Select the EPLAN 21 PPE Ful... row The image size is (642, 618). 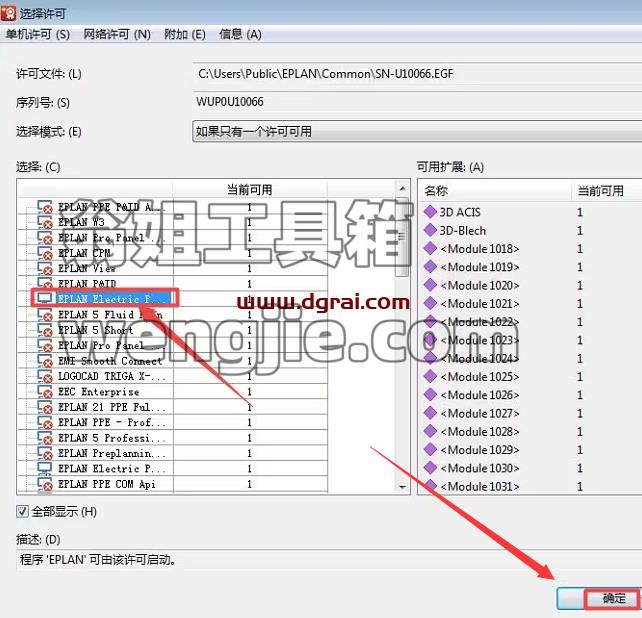pos(172,407)
